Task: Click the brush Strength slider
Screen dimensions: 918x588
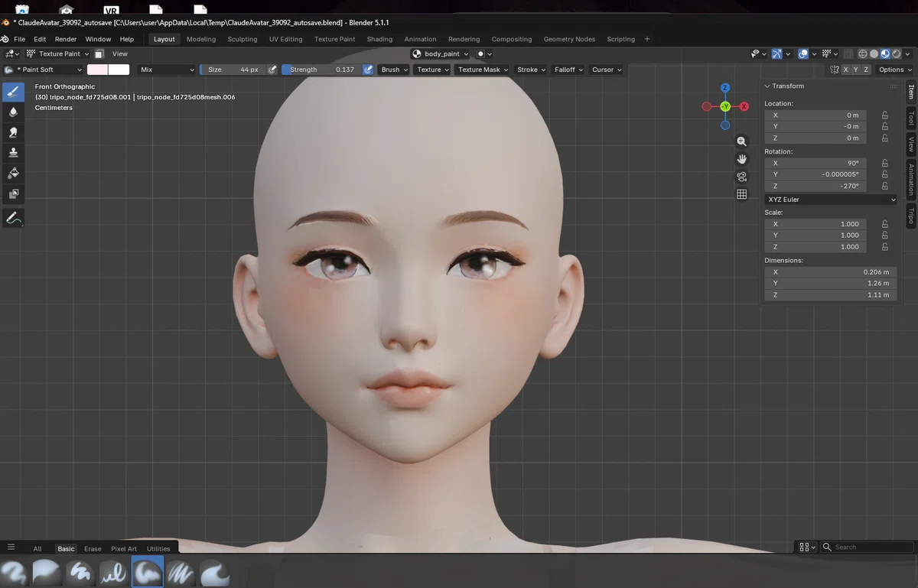Action: tap(321, 70)
